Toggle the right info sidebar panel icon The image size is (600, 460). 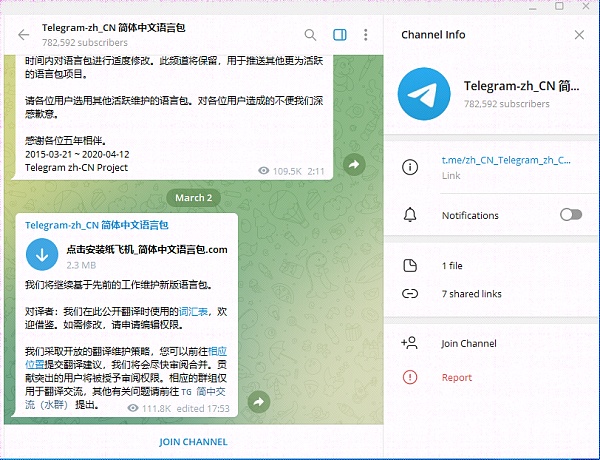(x=340, y=35)
